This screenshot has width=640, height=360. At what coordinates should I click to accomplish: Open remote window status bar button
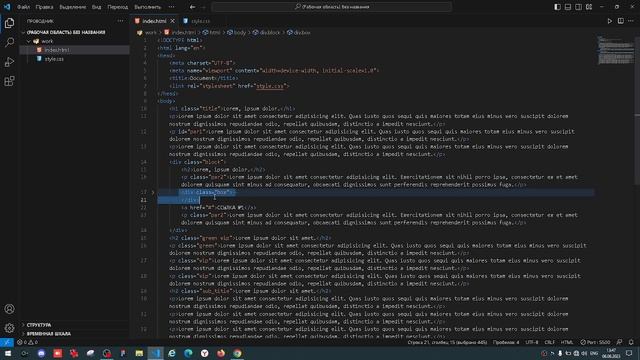tap(7, 342)
